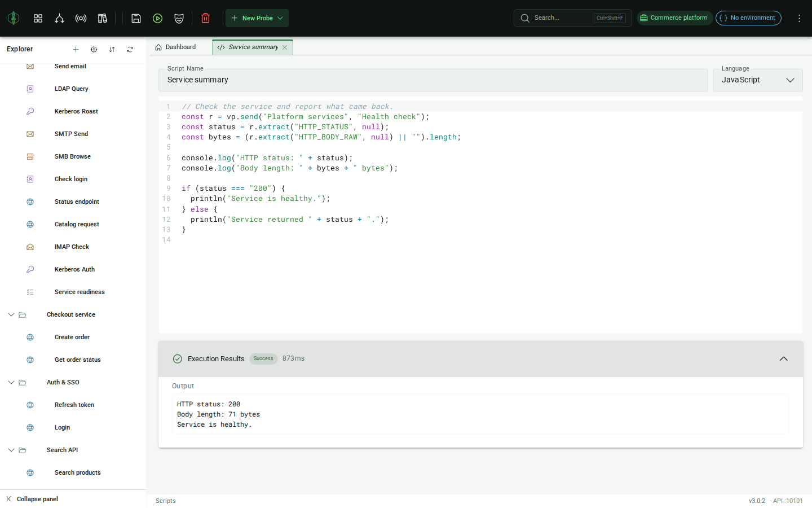Open the New Probe dropdown button

pos(257,18)
